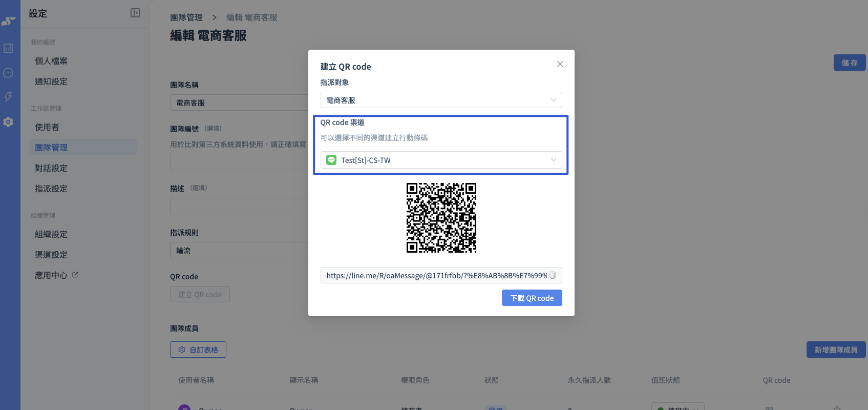This screenshot has height=410, width=868.
Task: Click the 值班狀態 column header
Action: [666, 380]
